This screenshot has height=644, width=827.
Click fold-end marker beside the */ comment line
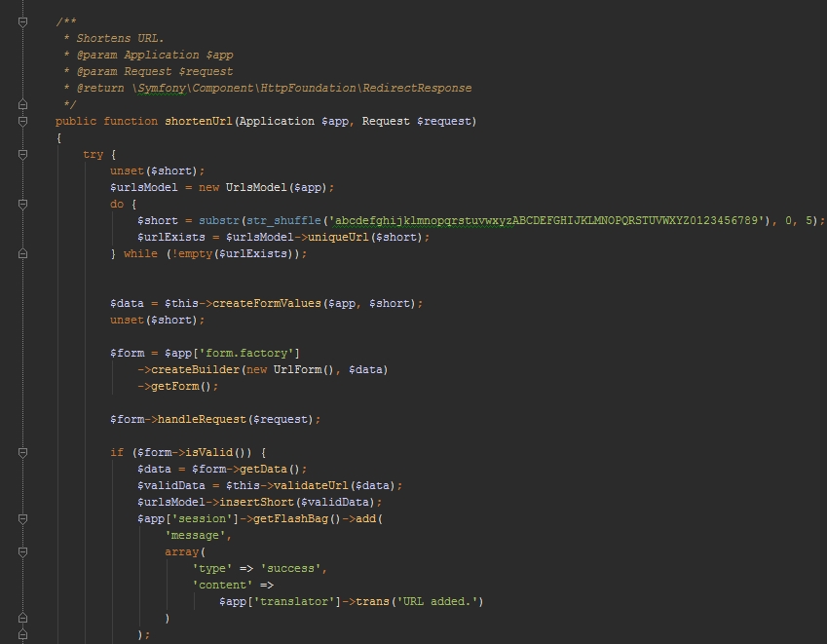coord(22,104)
